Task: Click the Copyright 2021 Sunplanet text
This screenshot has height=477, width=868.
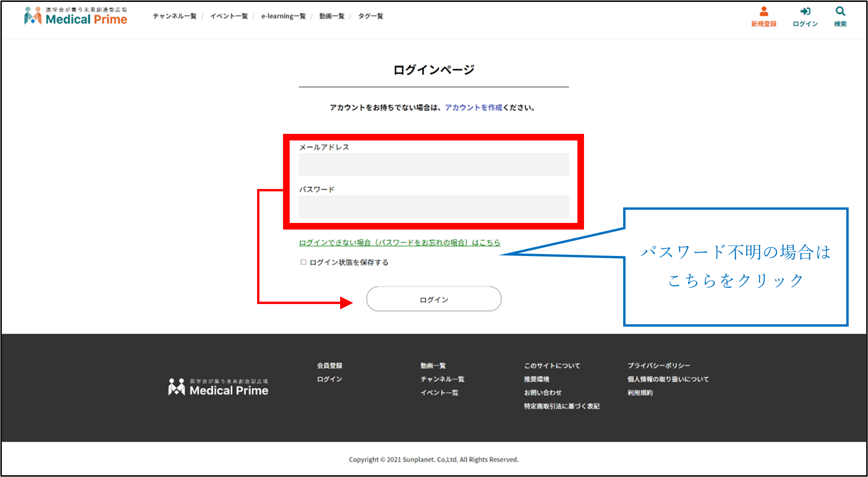Action: click(434, 460)
